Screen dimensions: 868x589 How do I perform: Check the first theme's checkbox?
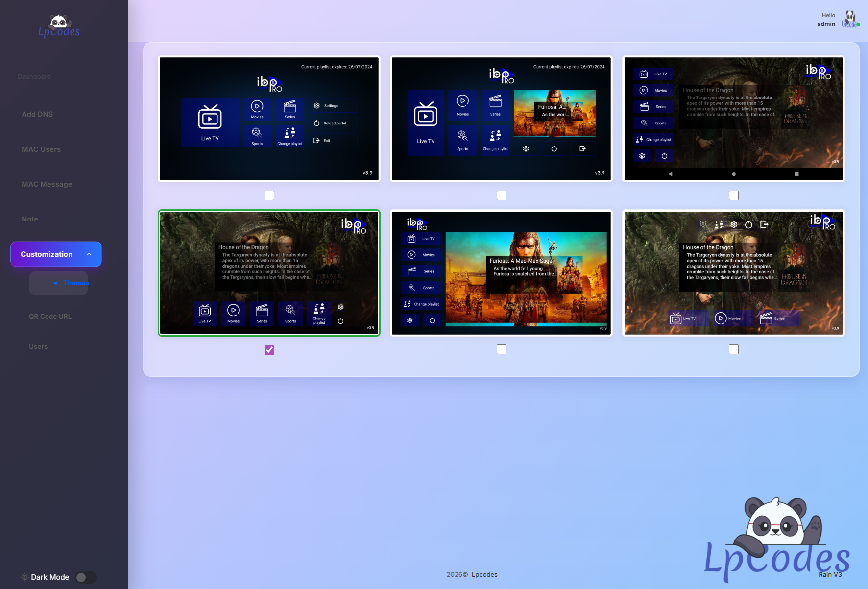point(269,196)
